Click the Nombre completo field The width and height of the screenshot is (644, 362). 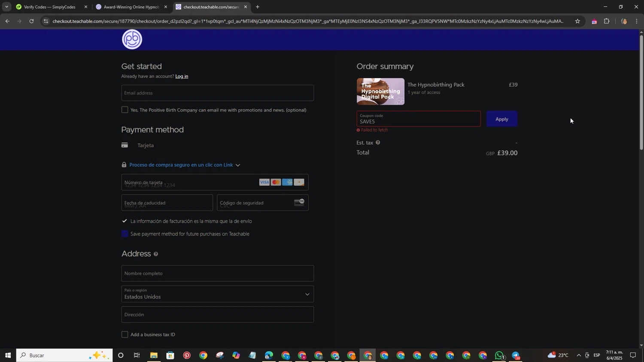218,273
